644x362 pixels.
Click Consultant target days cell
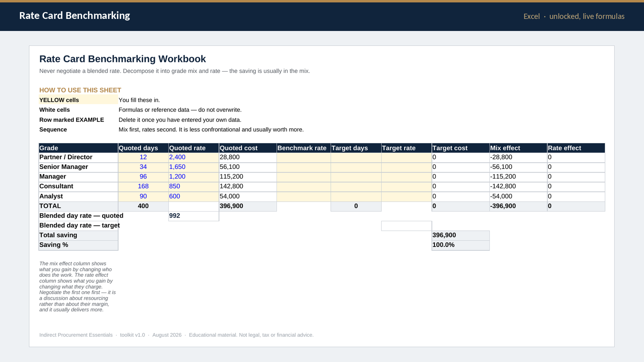(356, 187)
